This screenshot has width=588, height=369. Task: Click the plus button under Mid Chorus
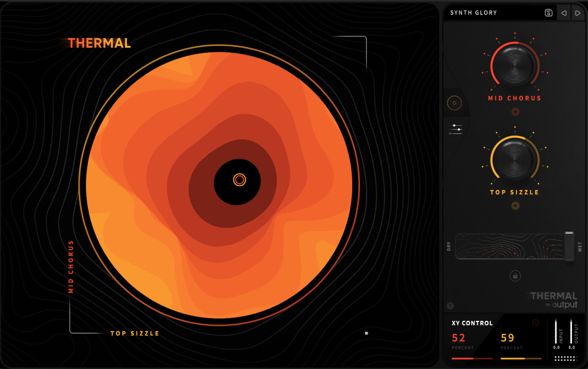click(515, 112)
